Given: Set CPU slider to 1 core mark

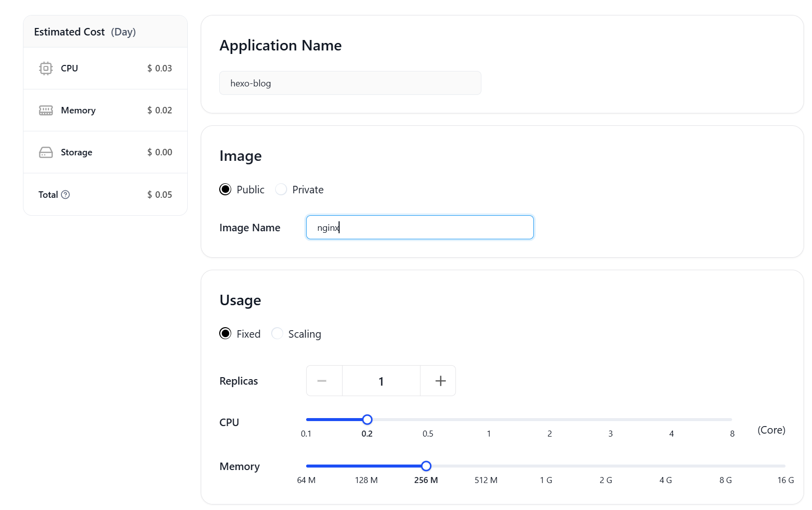Looking at the screenshot, I should tap(489, 420).
